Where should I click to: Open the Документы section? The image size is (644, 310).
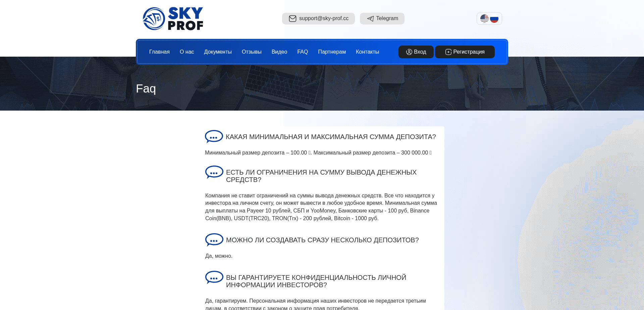[218, 52]
